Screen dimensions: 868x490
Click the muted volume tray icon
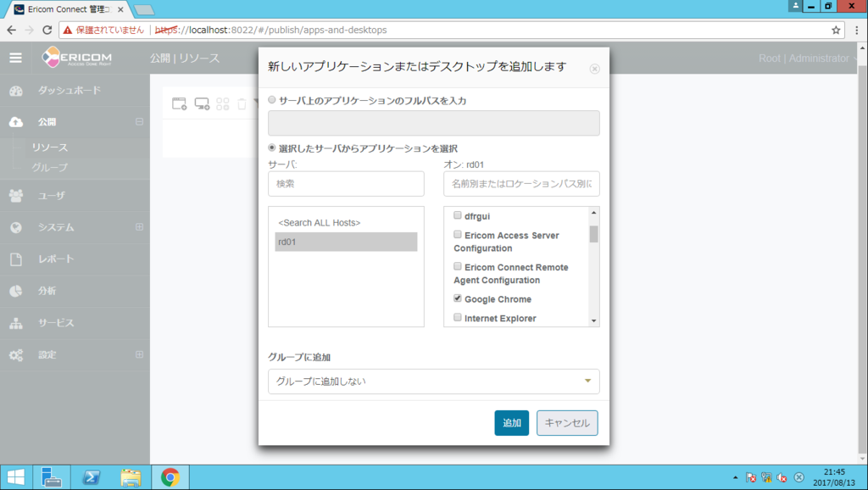tap(782, 477)
